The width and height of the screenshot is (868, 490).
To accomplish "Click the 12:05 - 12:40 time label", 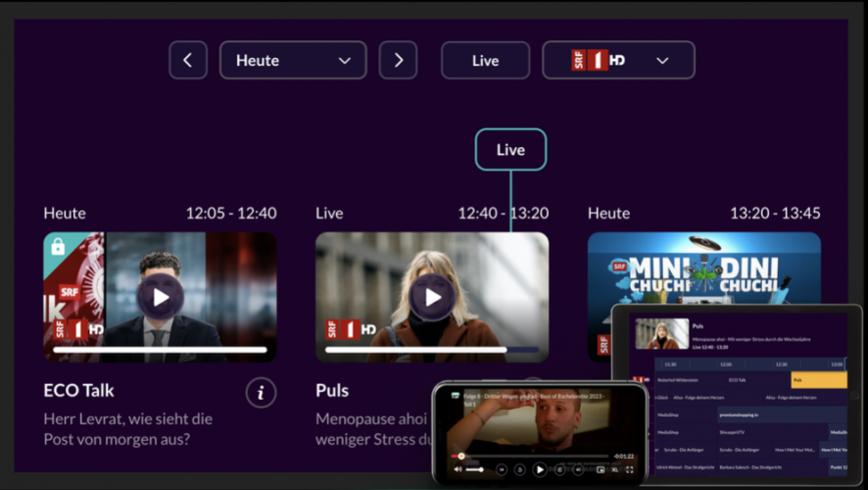I will (231, 214).
